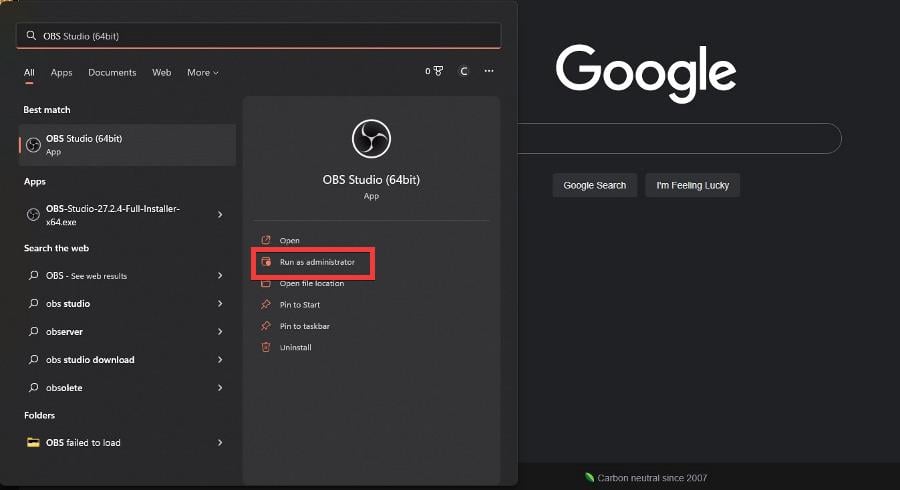Viewport: 900px width, 490px height.
Task: Click the Google search input field
Action: tap(680, 138)
